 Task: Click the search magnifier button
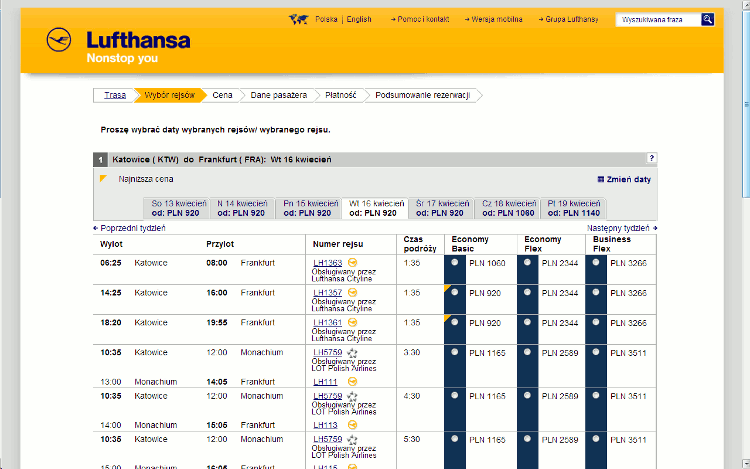coord(707,19)
